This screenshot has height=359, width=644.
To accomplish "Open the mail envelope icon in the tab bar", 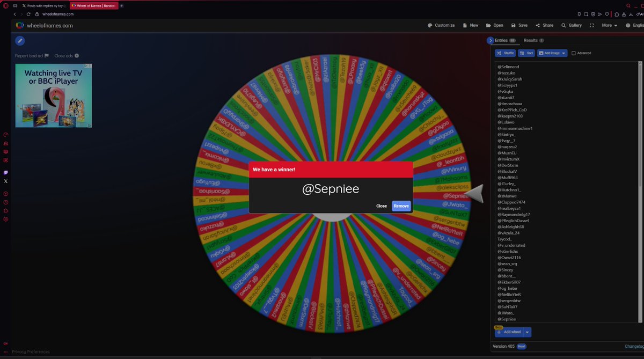I will [14, 5].
